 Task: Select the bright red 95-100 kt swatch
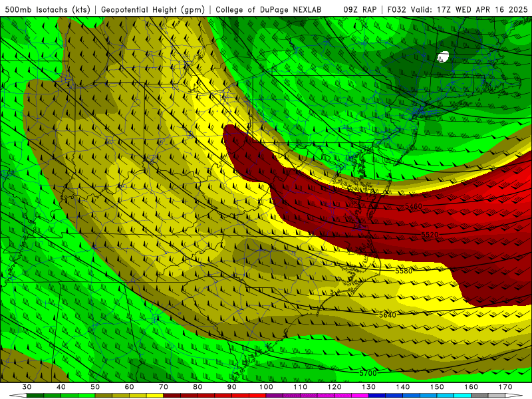point(257,396)
